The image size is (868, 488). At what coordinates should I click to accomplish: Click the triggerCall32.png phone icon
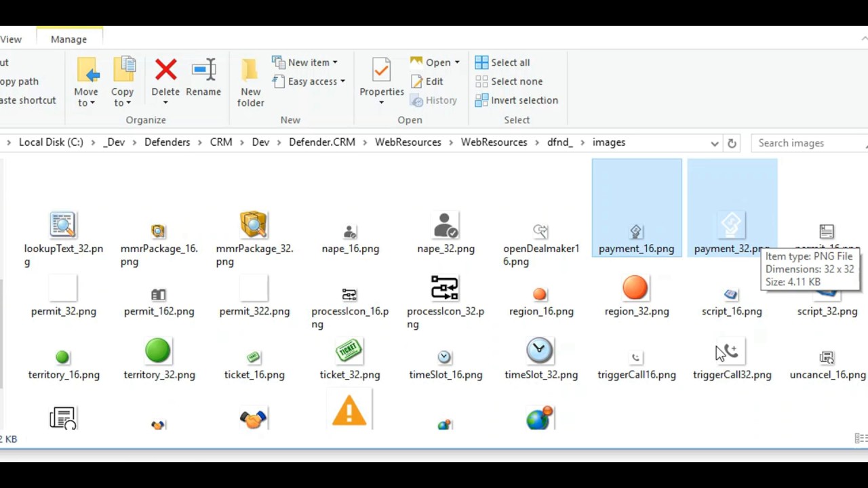tap(731, 350)
